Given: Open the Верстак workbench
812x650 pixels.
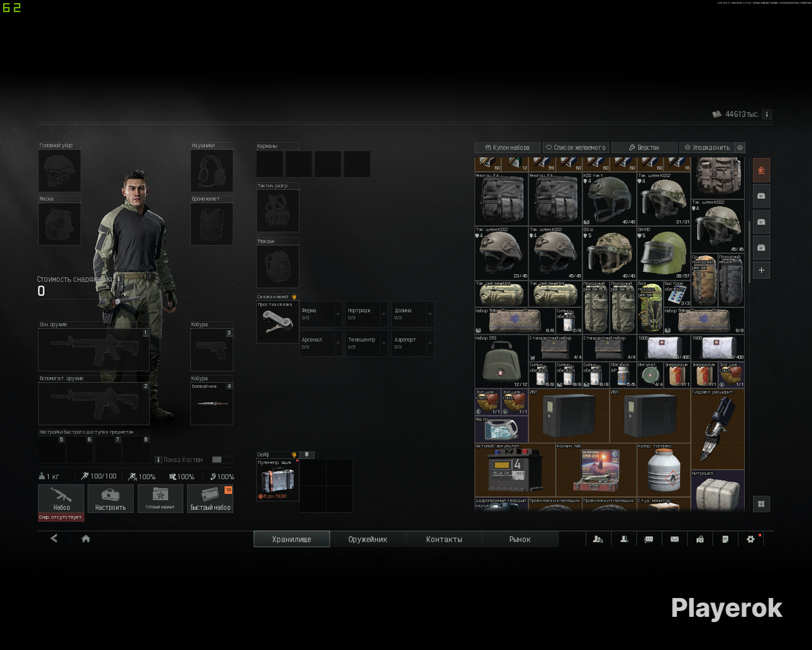Looking at the screenshot, I should pyautogui.click(x=644, y=148).
